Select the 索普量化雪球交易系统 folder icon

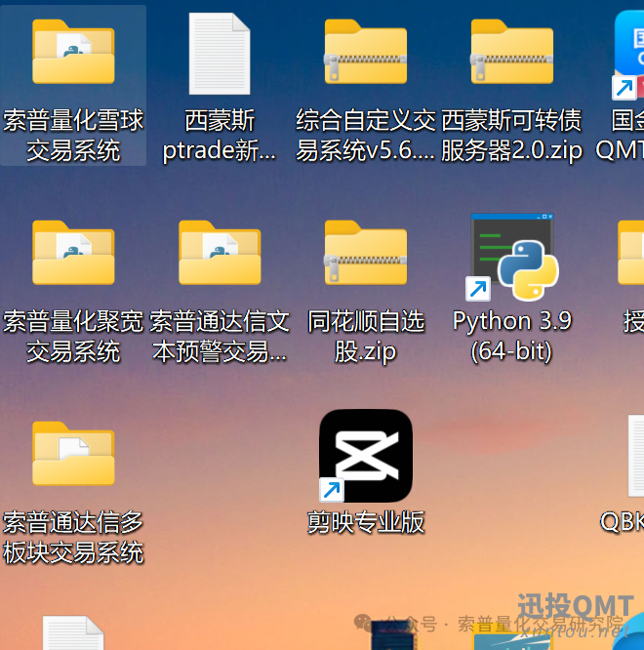click(73, 52)
